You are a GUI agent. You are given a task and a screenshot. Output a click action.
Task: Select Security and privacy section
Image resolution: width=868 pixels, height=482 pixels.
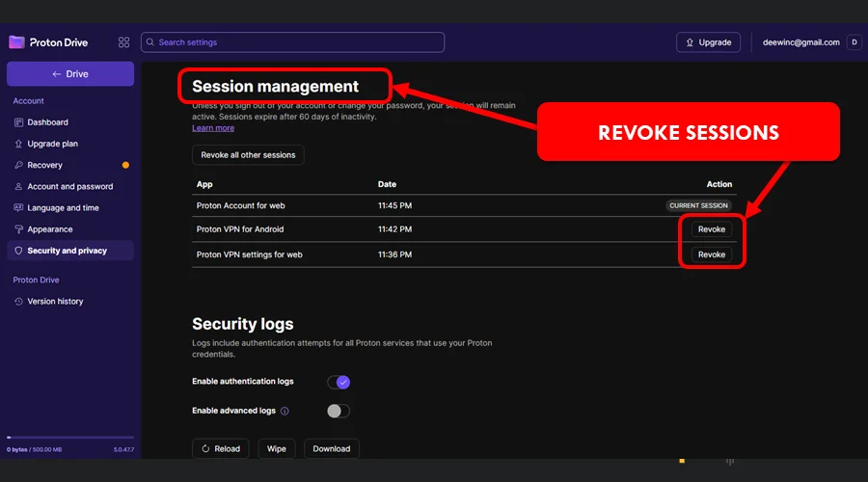(x=70, y=251)
